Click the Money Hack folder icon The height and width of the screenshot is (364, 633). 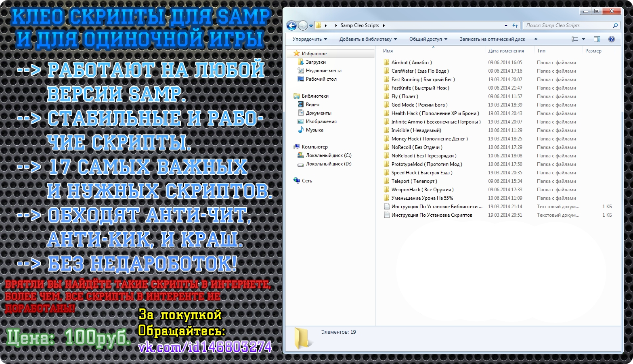pos(386,138)
